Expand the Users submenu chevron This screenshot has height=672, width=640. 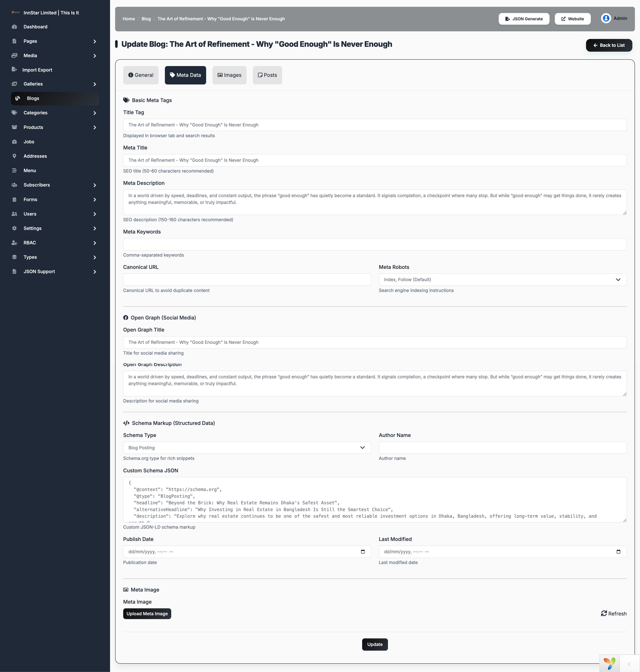(x=95, y=214)
